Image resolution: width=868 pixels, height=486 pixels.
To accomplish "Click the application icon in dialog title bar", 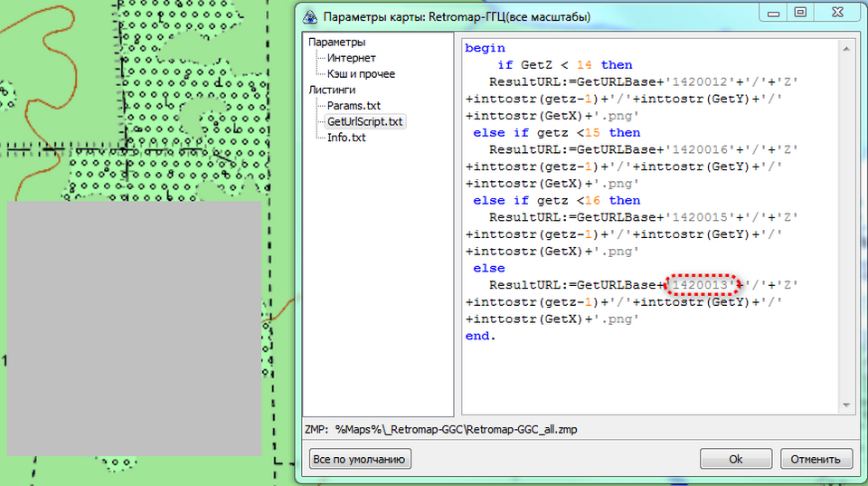I will click(x=309, y=15).
